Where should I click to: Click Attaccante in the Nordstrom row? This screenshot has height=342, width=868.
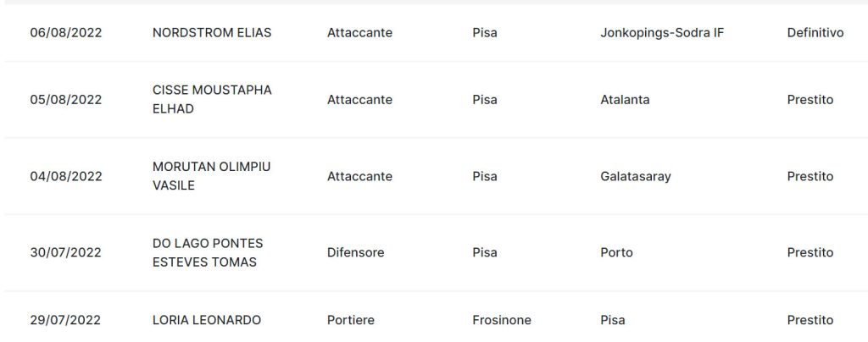(x=359, y=33)
